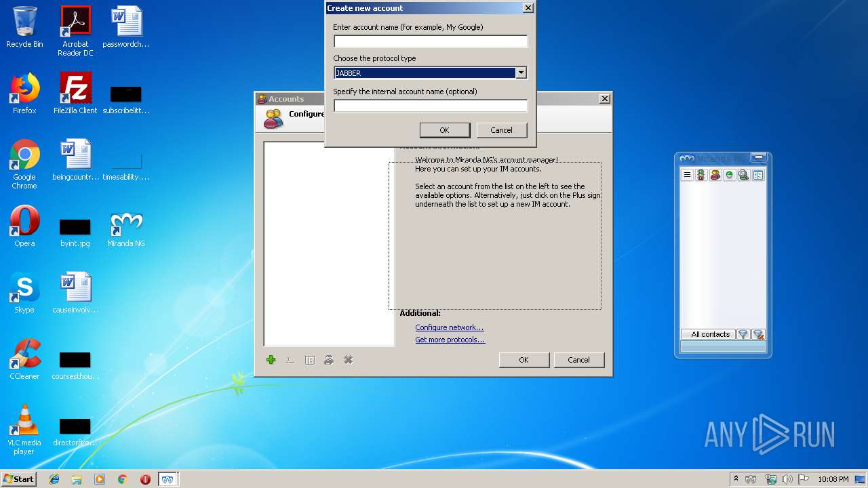Close the Accounts window
Viewport: 868px width, 488px height.
point(605,99)
